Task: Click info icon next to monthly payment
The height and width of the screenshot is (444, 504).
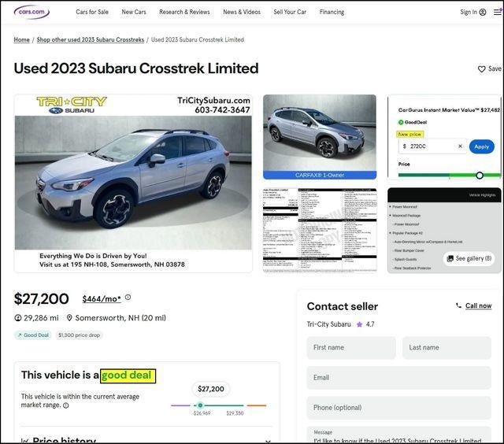Action: 128,298
